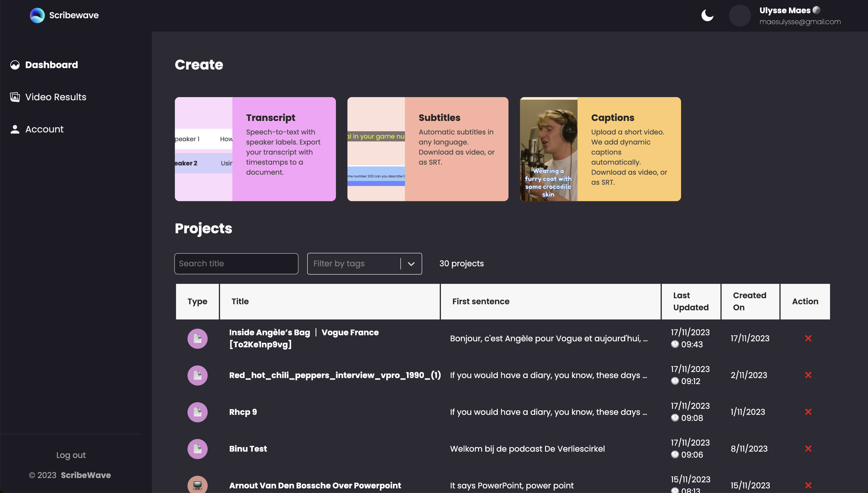Select the Subtitles creation card
Screen dimensions: 868x493
pyautogui.click(x=428, y=149)
